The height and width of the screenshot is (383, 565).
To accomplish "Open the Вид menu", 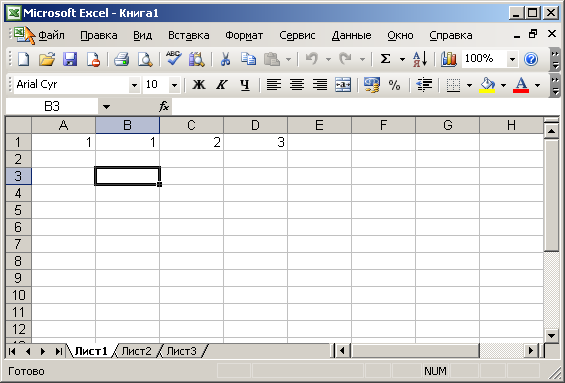I will point(143,35).
